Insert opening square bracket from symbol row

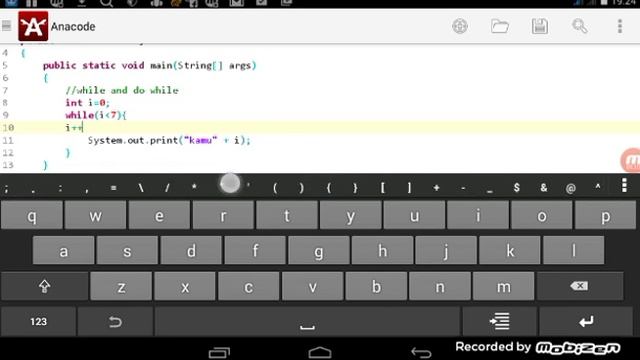(x=382, y=188)
